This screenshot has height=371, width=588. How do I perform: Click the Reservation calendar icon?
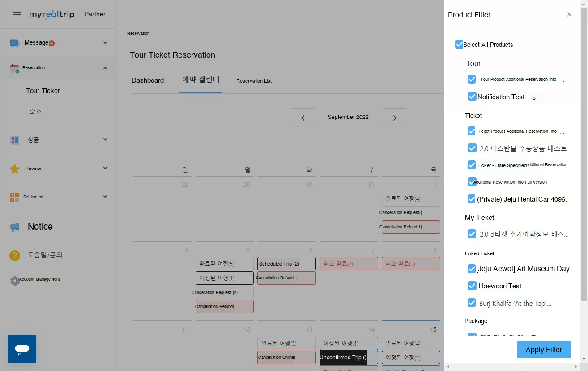point(15,68)
